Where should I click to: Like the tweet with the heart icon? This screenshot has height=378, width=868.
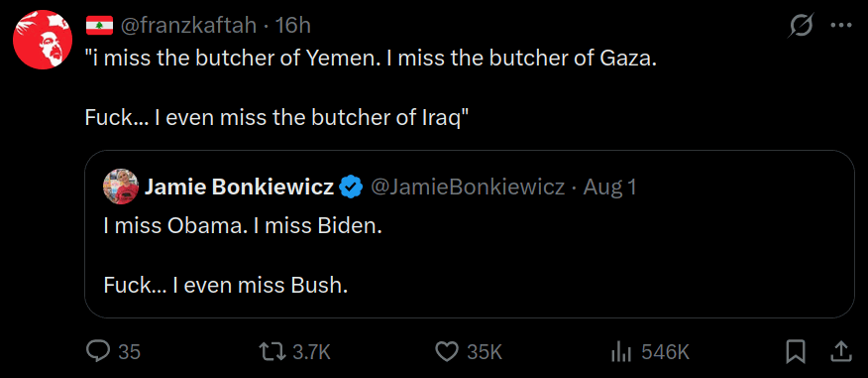(x=447, y=351)
